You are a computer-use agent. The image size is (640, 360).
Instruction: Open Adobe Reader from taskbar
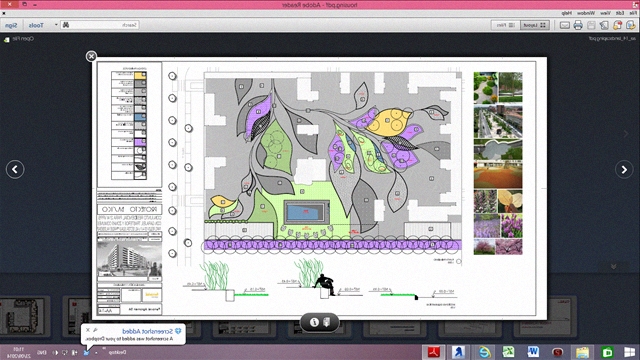[433, 352]
